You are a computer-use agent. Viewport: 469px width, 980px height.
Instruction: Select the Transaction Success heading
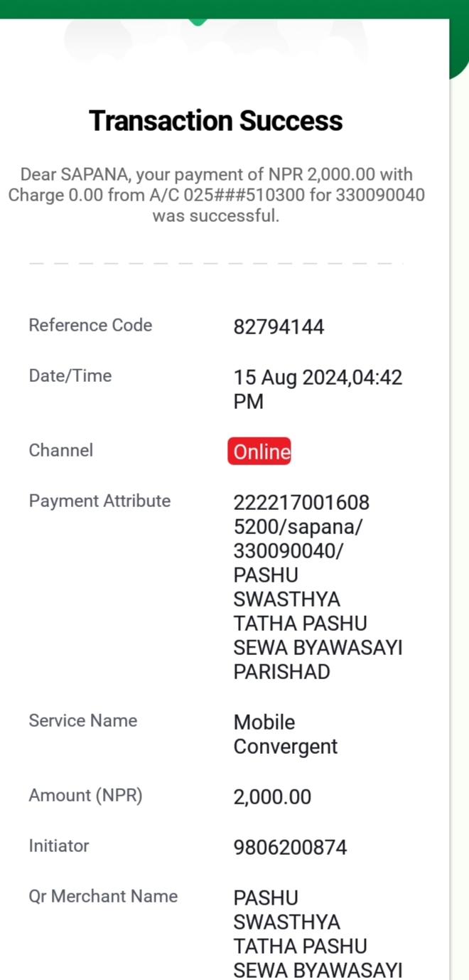coord(216,121)
